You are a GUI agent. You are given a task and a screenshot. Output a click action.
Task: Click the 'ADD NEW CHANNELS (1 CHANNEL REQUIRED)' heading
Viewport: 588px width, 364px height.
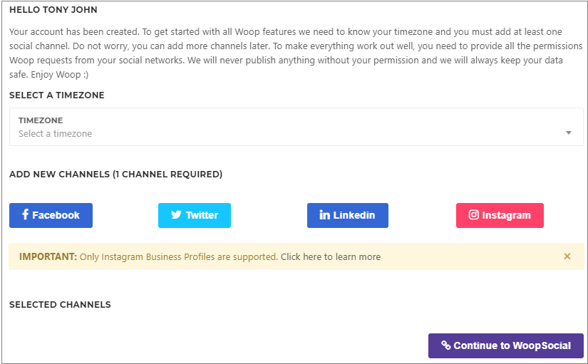click(x=116, y=175)
